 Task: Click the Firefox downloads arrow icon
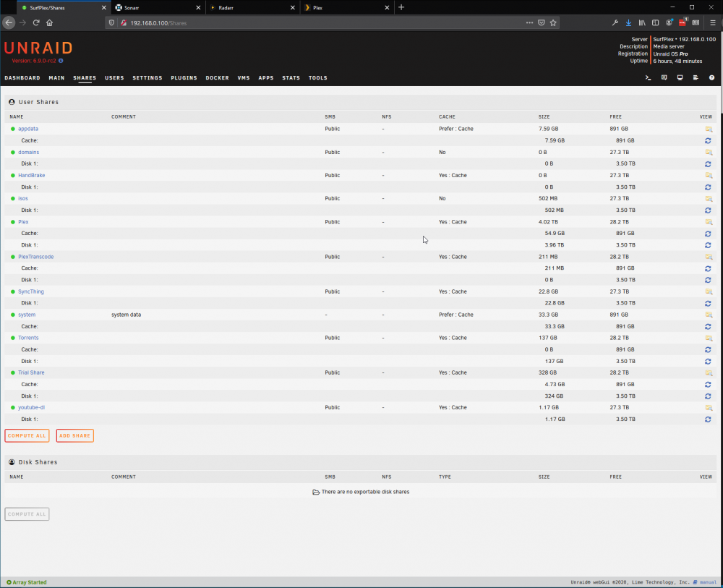click(x=628, y=22)
